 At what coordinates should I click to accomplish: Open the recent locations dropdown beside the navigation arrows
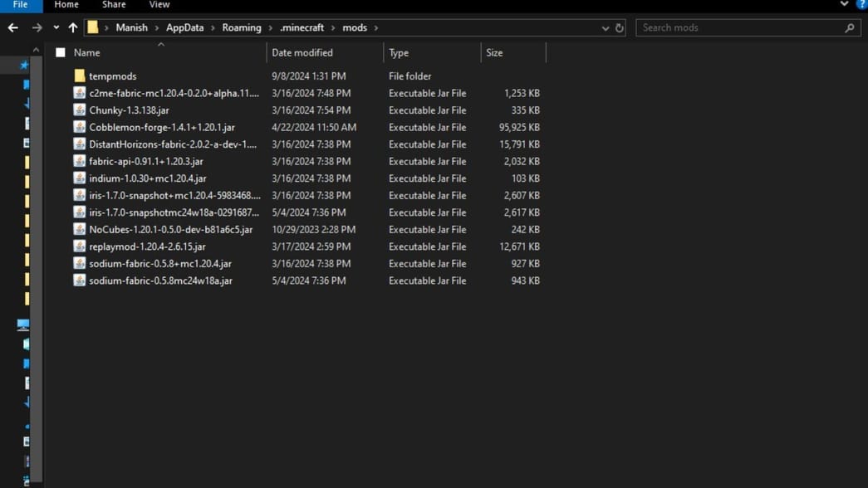[55, 27]
